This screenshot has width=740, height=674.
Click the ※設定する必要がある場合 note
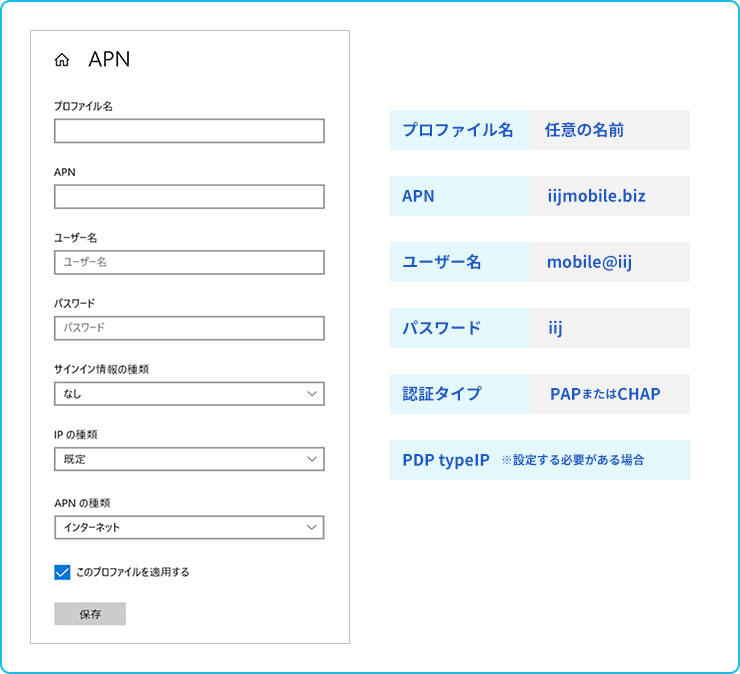572,460
